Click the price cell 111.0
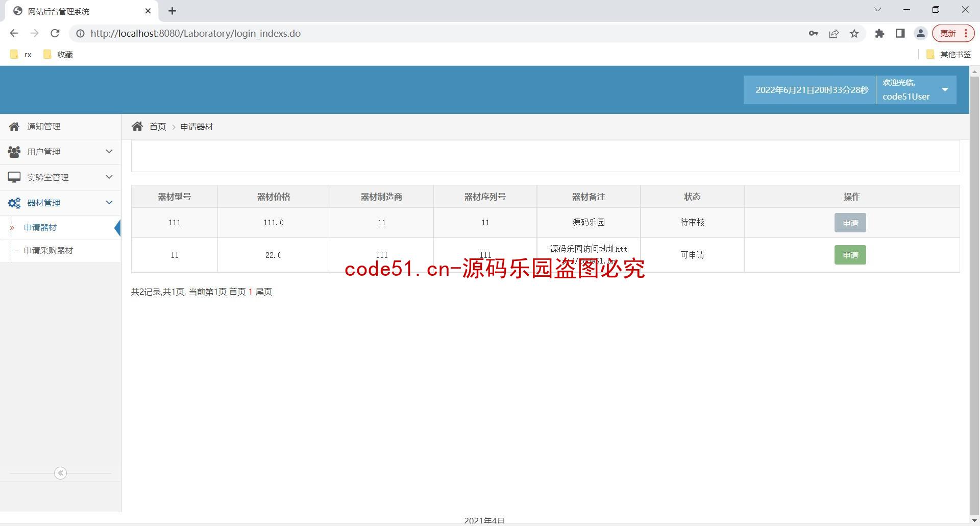Screen dimensions: 980x526 coord(274,222)
